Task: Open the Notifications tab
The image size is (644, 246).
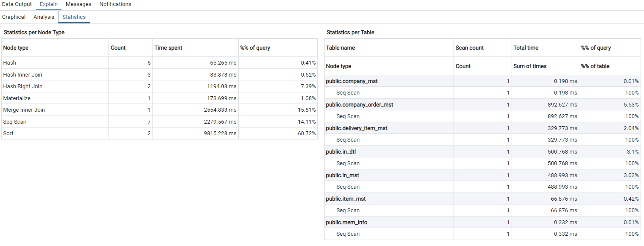Action: tap(115, 4)
